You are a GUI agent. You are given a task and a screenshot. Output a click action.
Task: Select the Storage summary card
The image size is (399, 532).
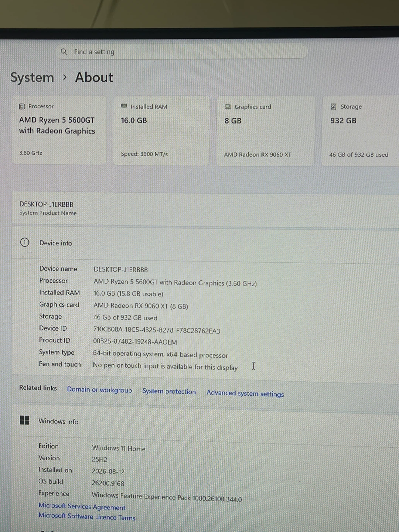(361, 131)
